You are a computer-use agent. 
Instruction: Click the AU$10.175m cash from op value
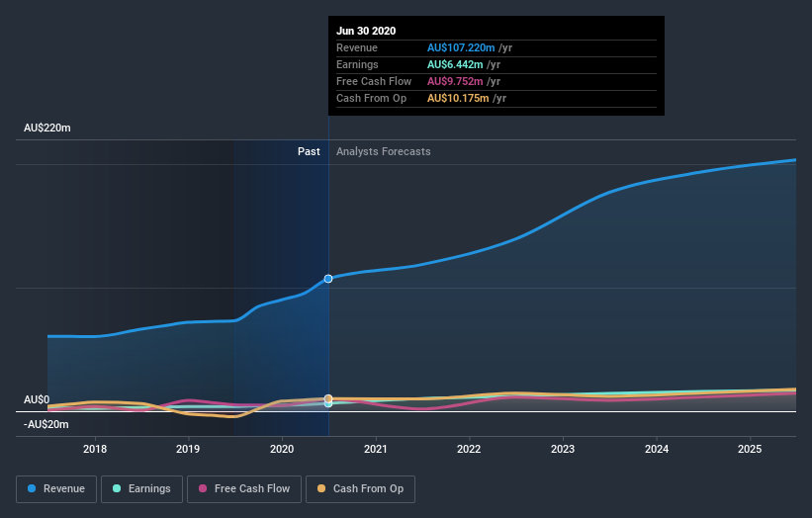[x=458, y=98]
